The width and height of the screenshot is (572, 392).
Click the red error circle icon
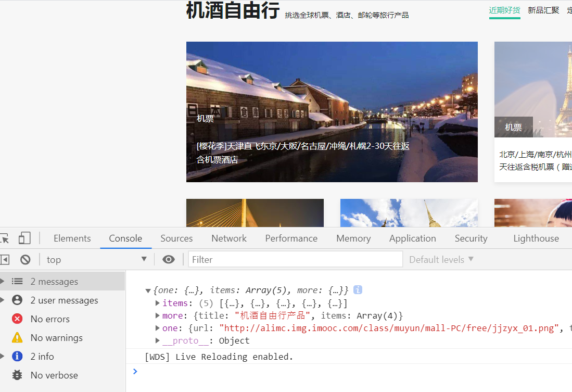(17, 319)
